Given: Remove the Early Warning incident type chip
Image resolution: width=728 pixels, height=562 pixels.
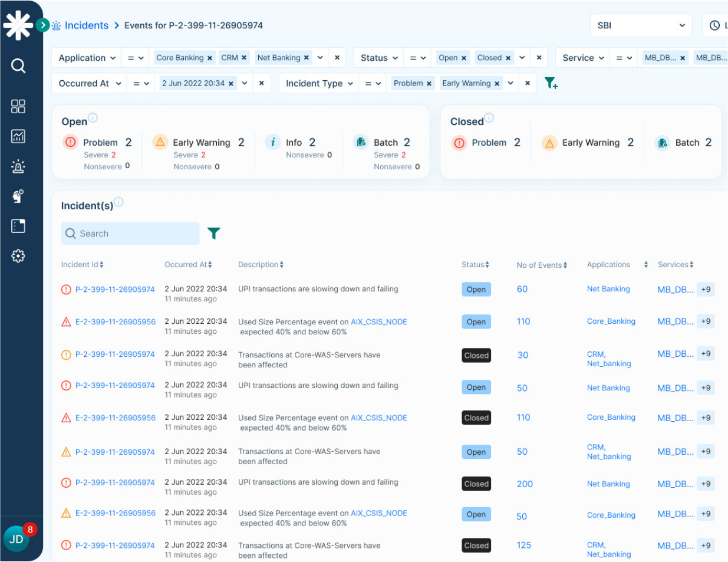Looking at the screenshot, I should 497,84.
